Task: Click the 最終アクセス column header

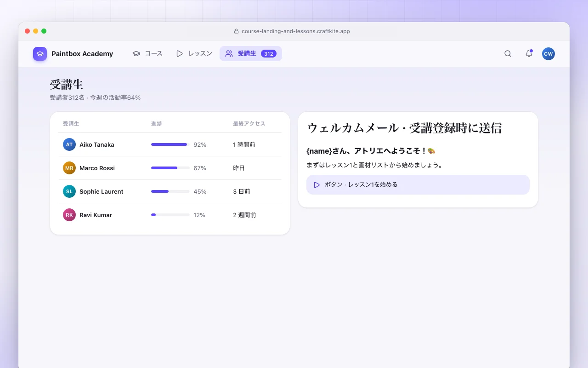Action: pyautogui.click(x=249, y=124)
